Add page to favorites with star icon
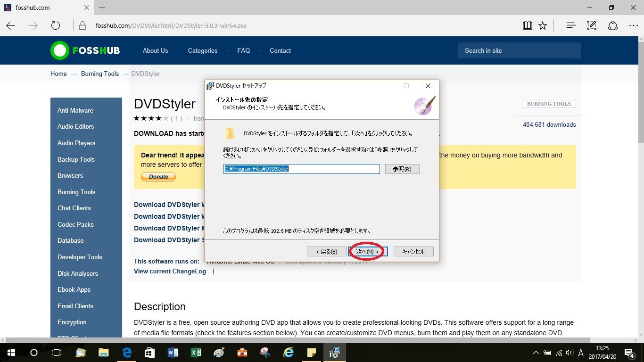The image size is (644, 362). (543, 25)
